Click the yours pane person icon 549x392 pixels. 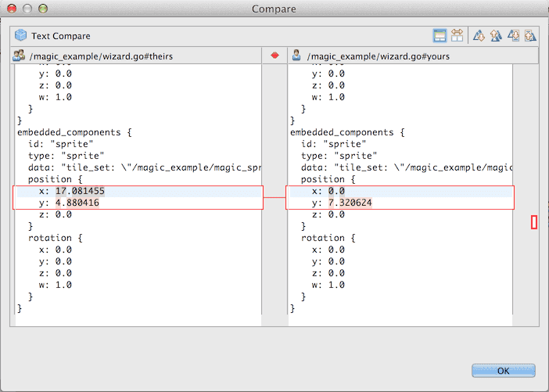click(x=296, y=56)
